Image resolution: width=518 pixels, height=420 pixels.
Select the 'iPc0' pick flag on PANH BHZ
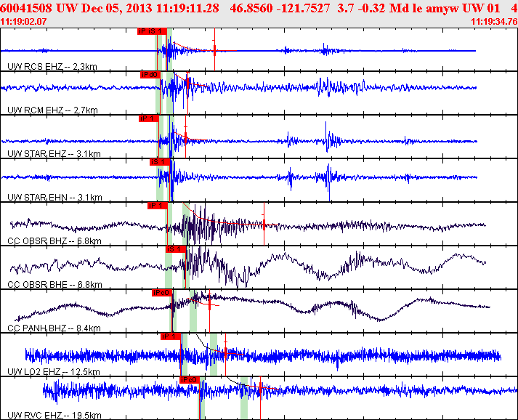[x=162, y=293]
